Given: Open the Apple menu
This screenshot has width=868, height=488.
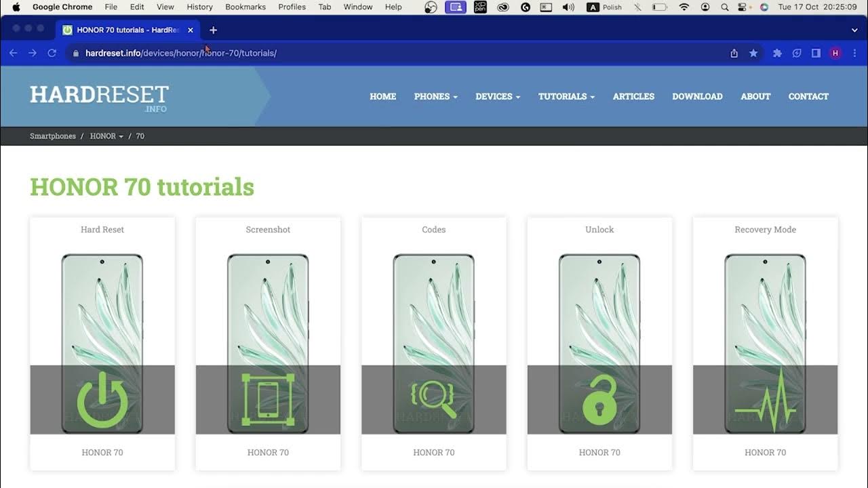Looking at the screenshot, I should click(16, 7).
